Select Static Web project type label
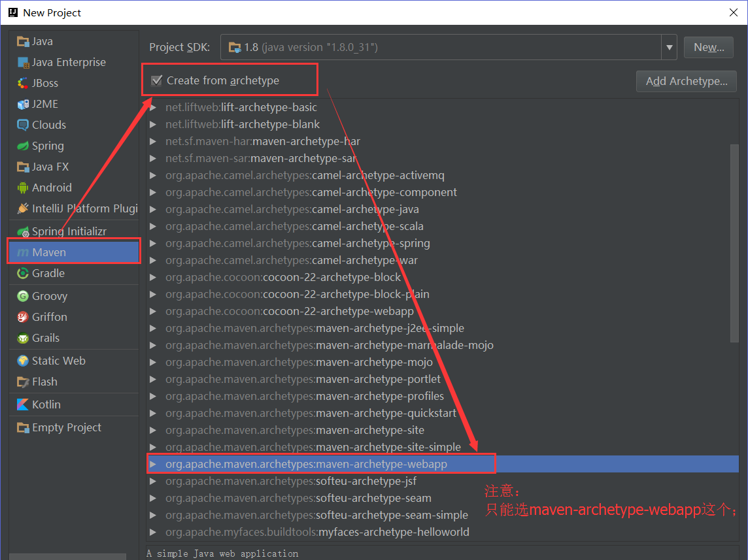Screen dimensions: 748x560 (x=59, y=361)
